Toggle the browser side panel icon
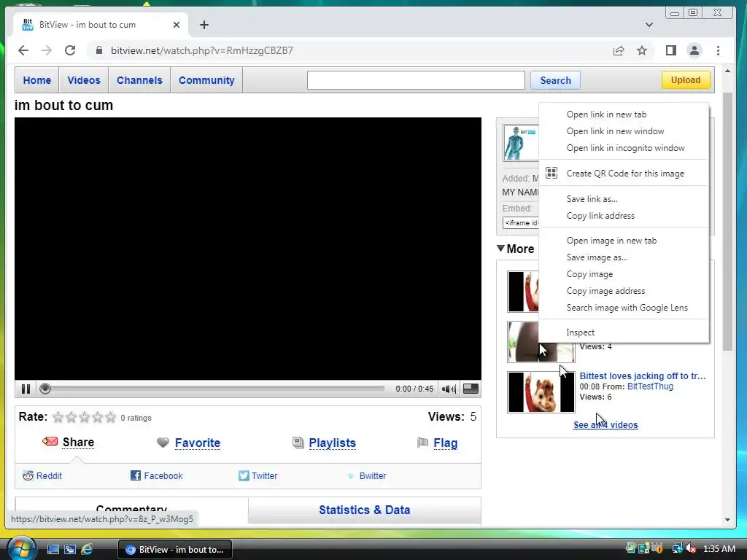The width and height of the screenshot is (747, 560). (x=671, y=50)
